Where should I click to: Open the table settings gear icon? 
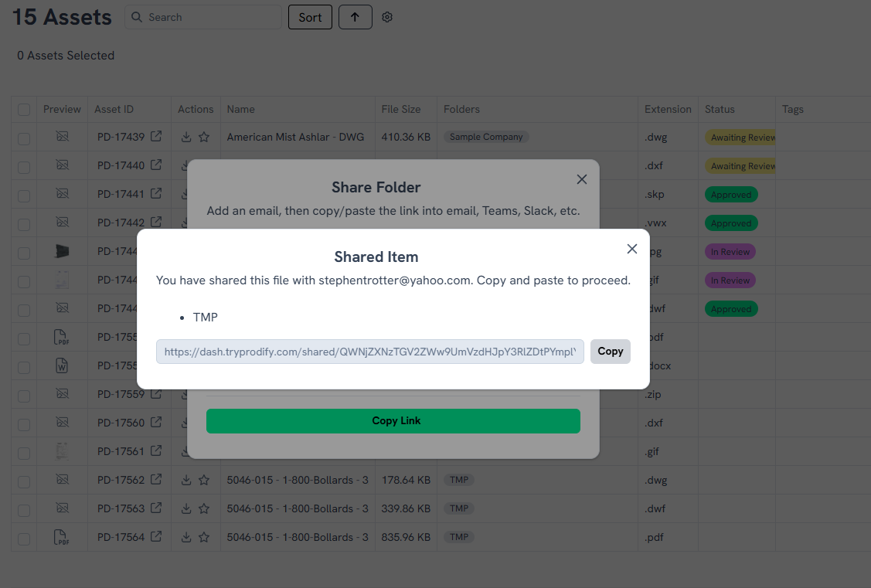point(387,17)
